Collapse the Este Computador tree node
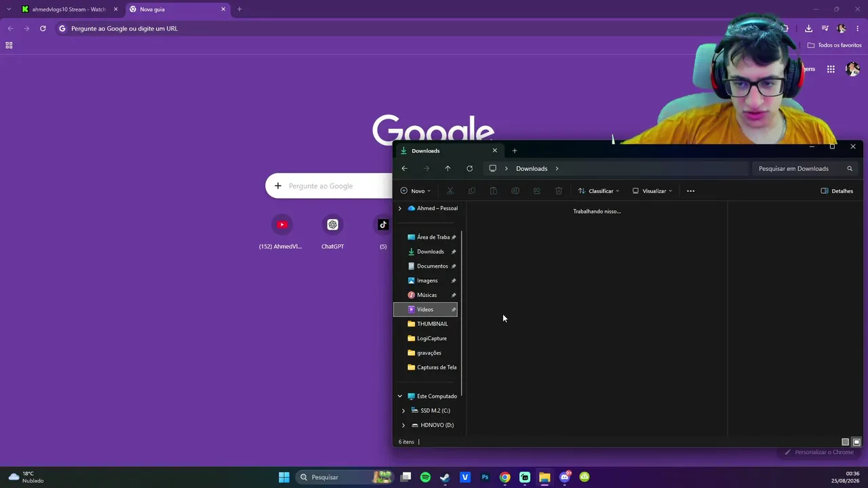The height and width of the screenshot is (488, 868). coord(399,396)
